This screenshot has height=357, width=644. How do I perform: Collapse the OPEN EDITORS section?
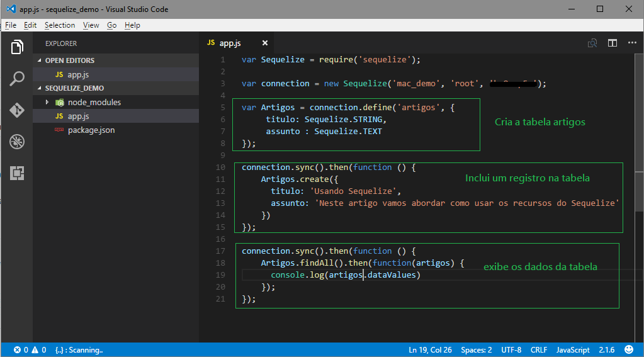point(40,60)
